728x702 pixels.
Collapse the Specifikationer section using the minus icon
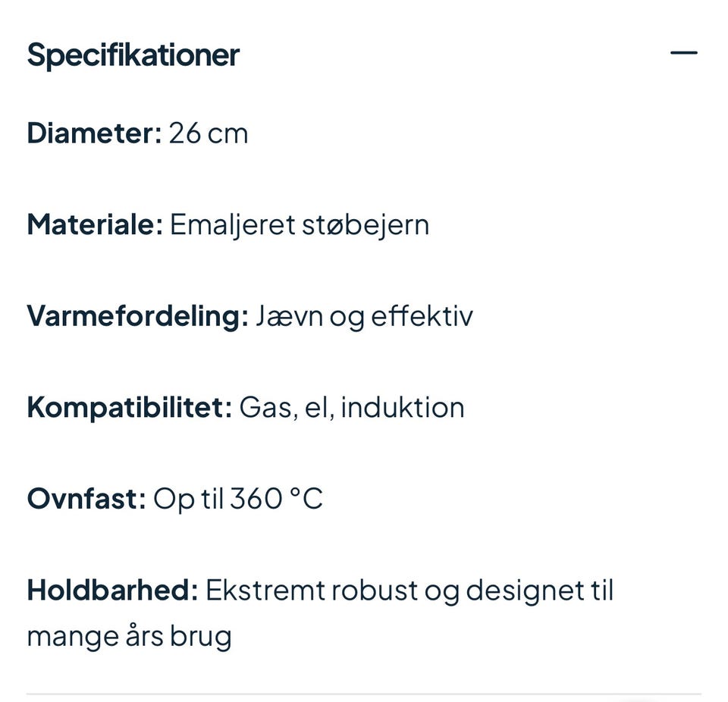[684, 52]
